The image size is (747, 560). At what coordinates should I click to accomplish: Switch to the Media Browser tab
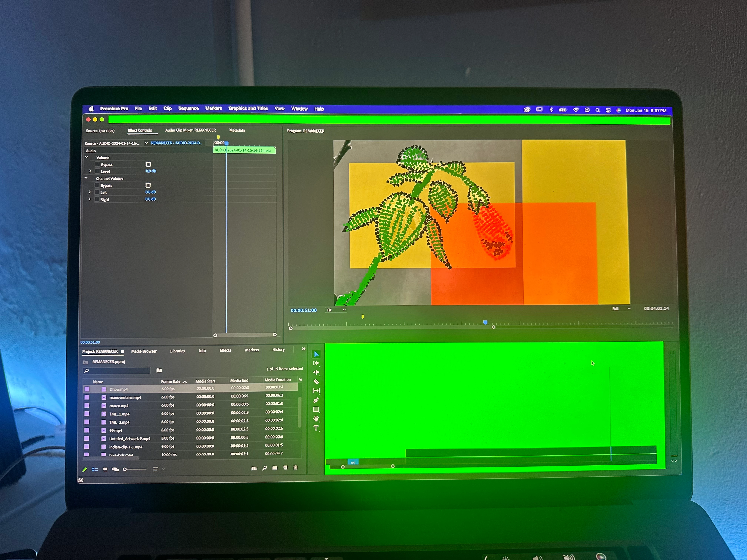(144, 351)
